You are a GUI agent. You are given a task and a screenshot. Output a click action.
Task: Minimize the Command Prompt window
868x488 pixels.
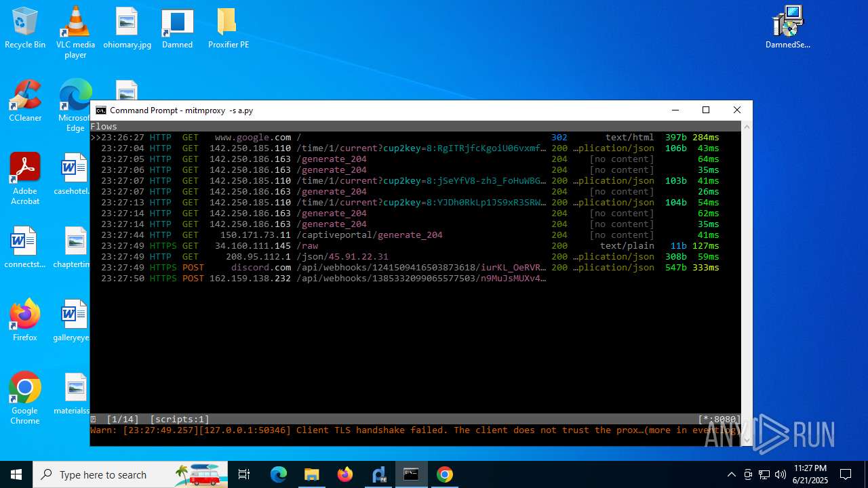tap(675, 110)
